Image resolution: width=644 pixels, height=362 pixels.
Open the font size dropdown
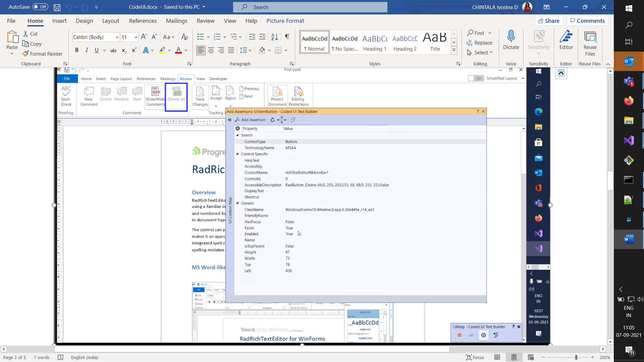tap(136, 37)
